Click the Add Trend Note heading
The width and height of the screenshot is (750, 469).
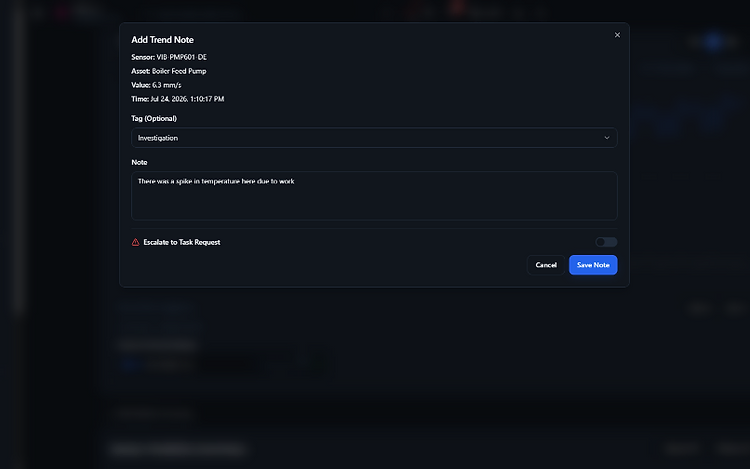coord(162,40)
